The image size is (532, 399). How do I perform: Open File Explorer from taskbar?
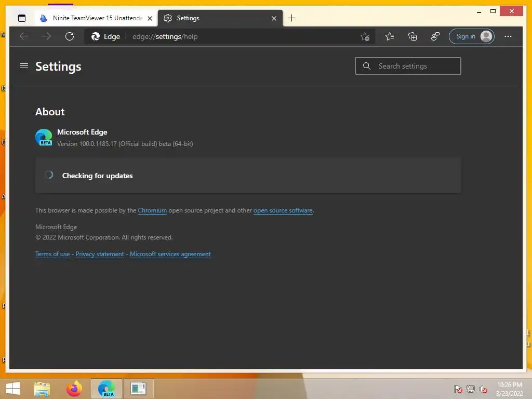pyautogui.click(x=42, y=389)
